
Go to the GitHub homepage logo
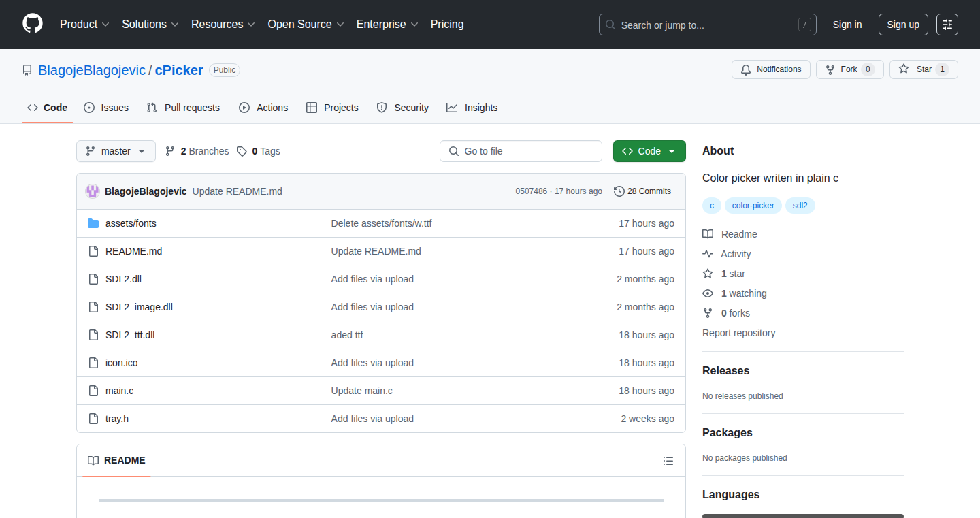pos(33,24)
